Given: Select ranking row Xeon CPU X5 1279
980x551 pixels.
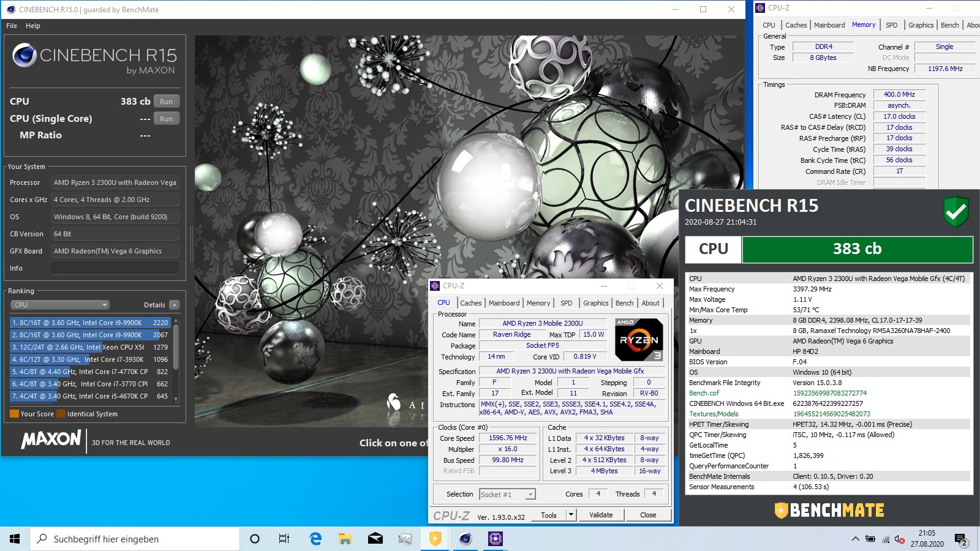Looking at the screenshot, I should pos(90,347).
